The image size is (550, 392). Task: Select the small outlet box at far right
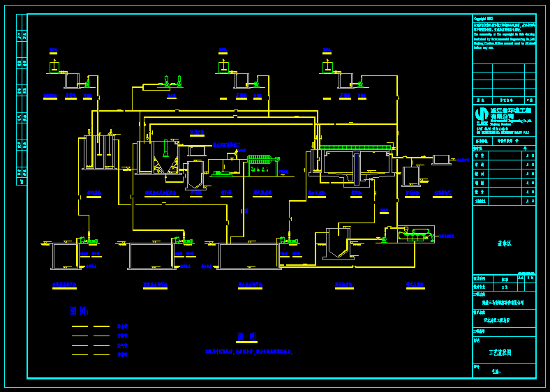pos(441,160)
